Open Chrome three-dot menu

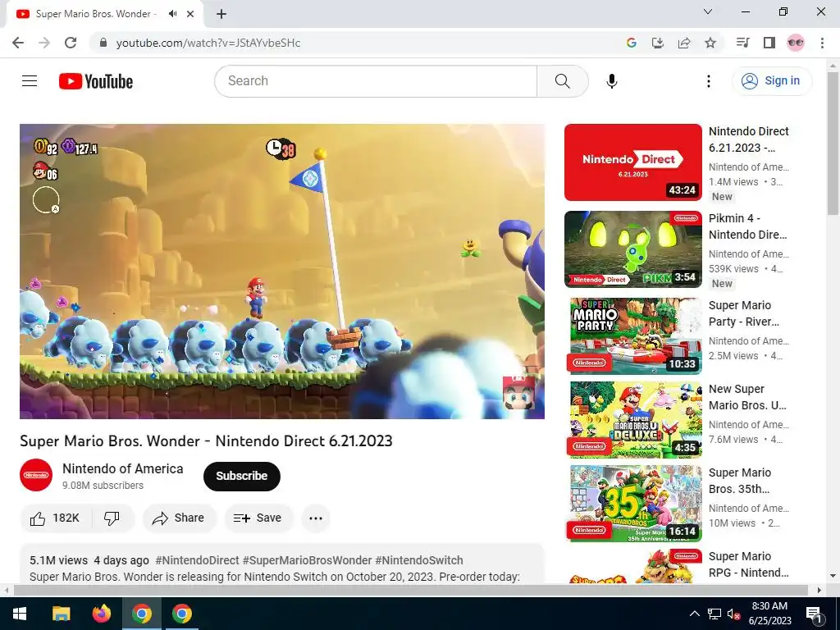pyautogui.click(x=822, y=43)
